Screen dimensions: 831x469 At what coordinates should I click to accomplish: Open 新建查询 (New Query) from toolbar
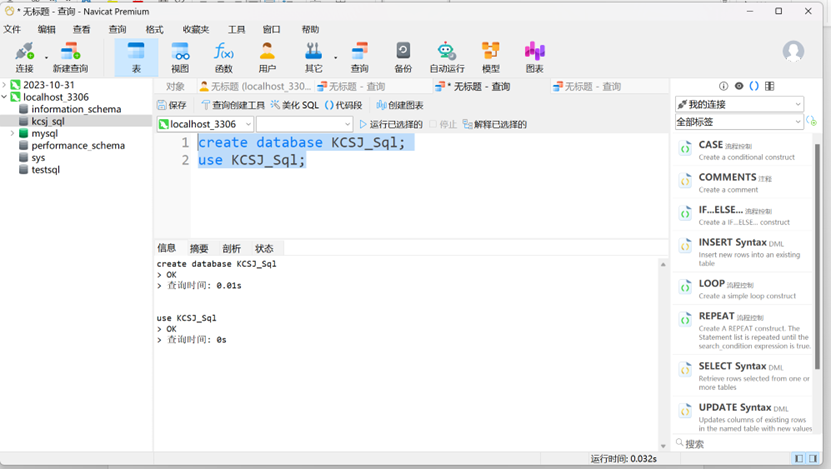[70, 56]
